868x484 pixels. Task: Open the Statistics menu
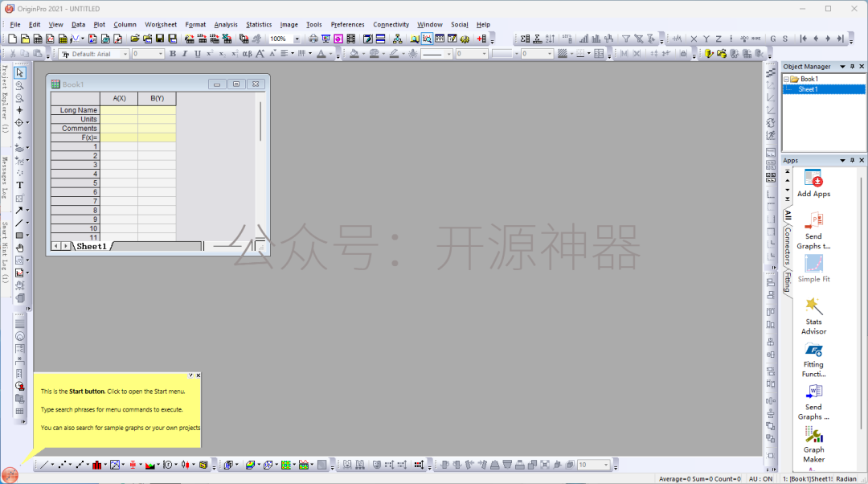259,24
